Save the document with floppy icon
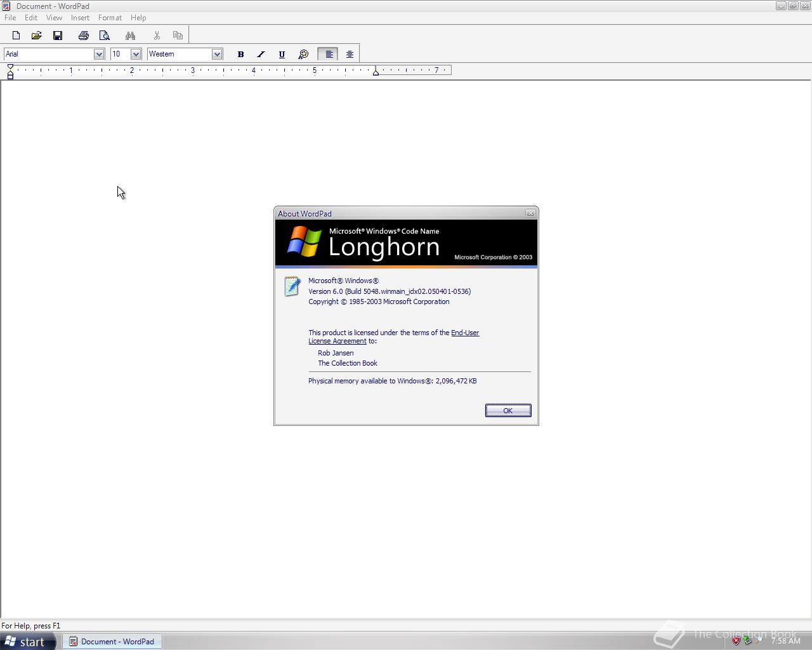Screen dimensions: 812x650 point(58,36)
